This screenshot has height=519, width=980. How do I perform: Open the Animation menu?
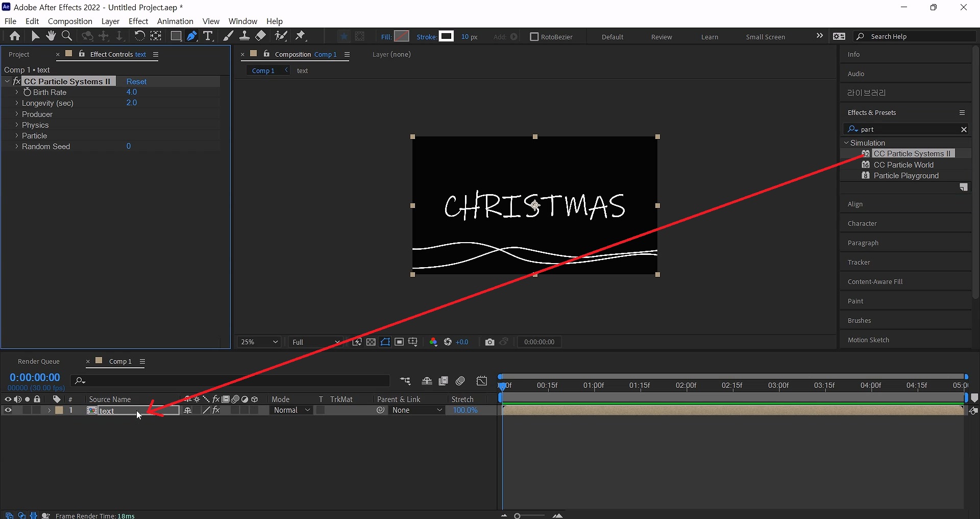175,21
